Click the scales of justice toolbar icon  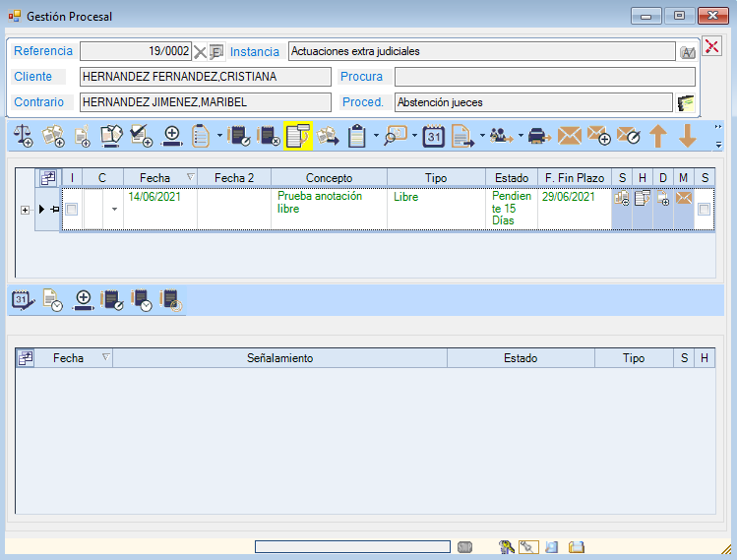tap(24, 137)
